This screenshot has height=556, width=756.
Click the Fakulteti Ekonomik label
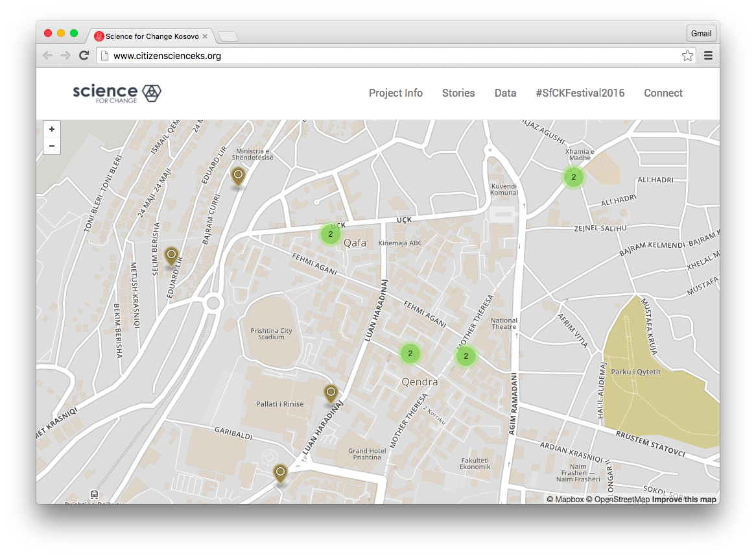point(475,463)
